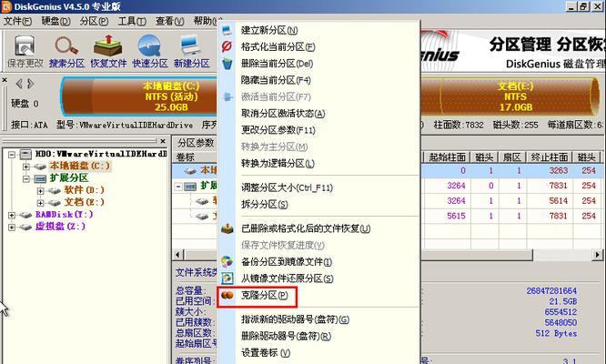The image size is (606, 364).
Task: Select 软件(D:) in the tree
Action: (84, 190)
